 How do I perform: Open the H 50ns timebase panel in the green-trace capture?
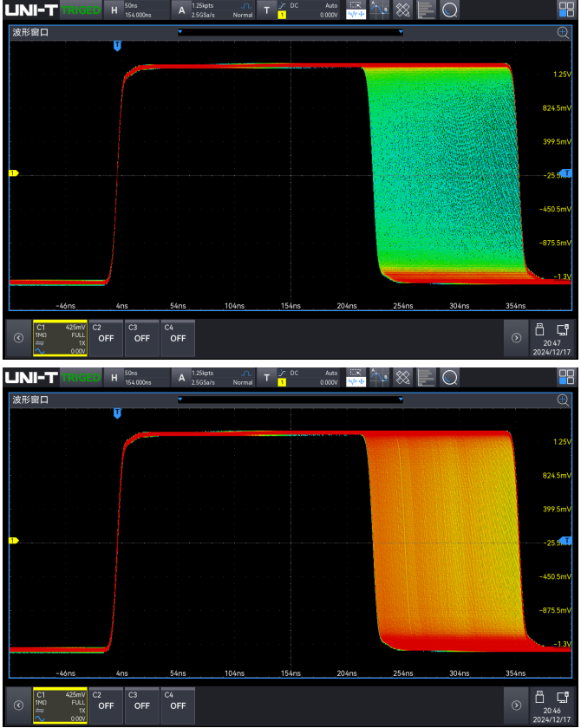pos(135,11)
